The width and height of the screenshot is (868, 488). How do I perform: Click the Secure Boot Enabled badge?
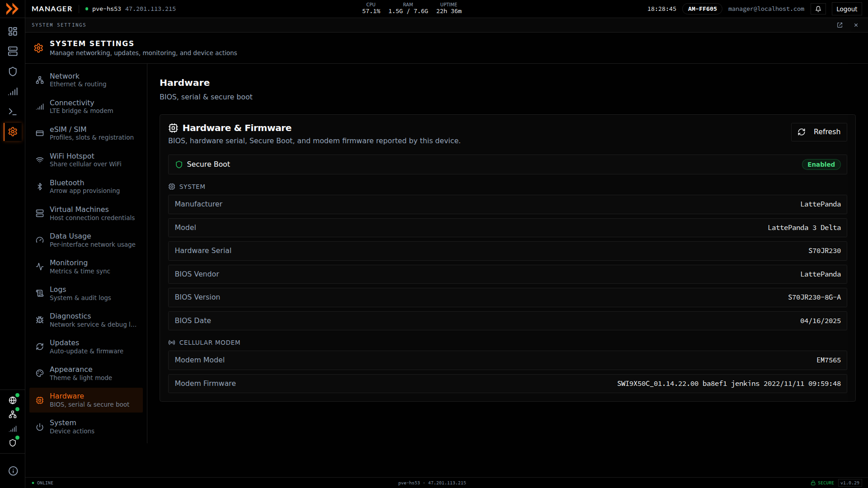tap(821, 164)
